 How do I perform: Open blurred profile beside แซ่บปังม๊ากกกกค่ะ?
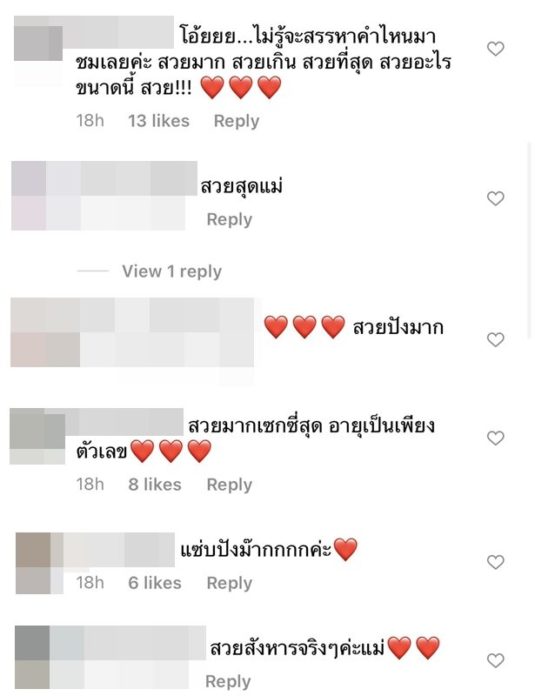(x=34, y=563)
